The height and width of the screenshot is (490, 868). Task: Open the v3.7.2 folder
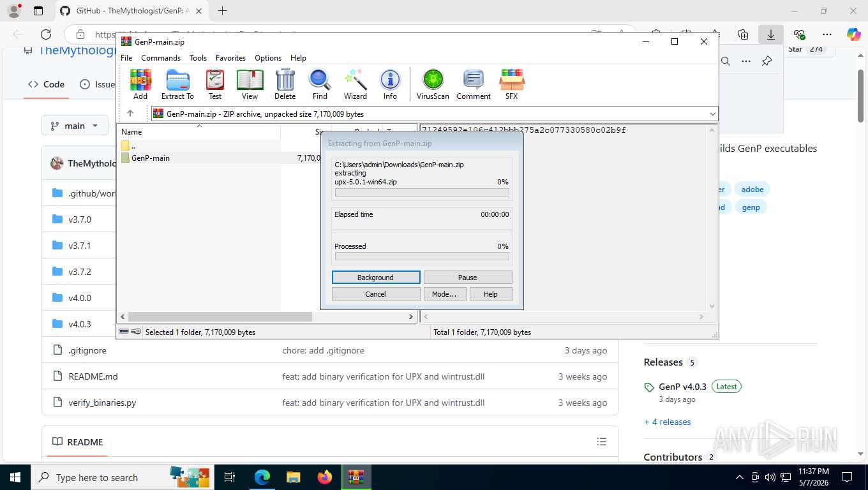coord(80,272)
